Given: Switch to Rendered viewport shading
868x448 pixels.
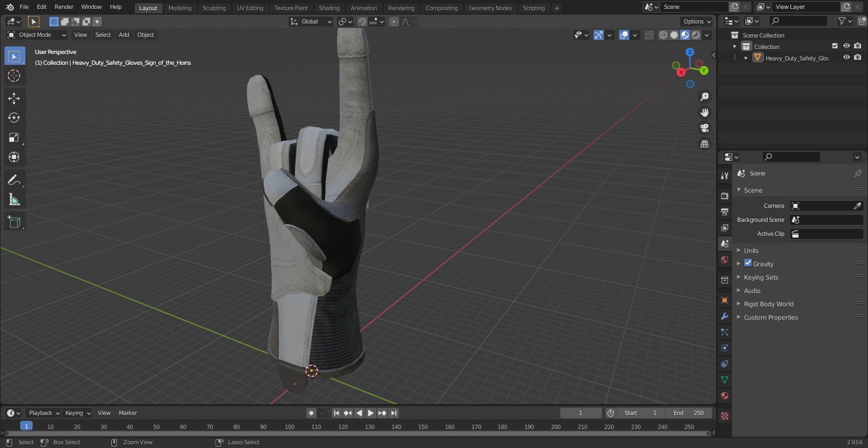Looking at the screenshot, I should click(x=696, y=35).
